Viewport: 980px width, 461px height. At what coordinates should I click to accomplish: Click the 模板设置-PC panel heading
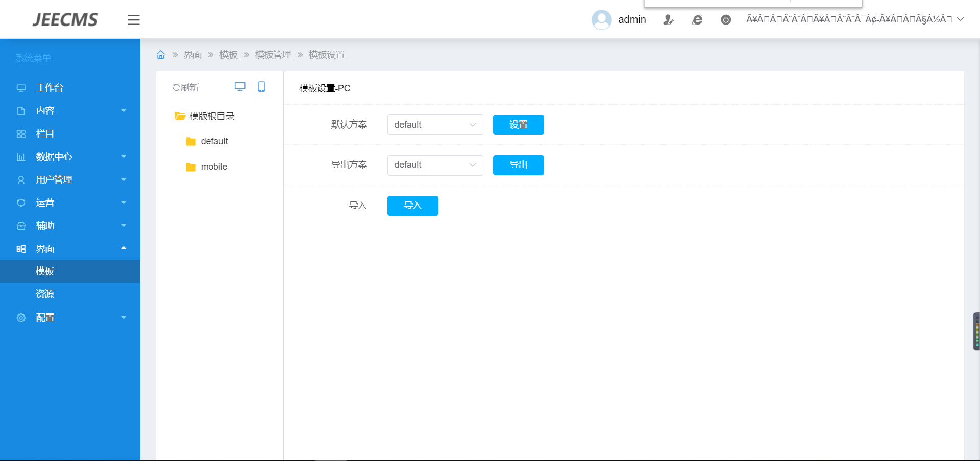coord(325,88)
